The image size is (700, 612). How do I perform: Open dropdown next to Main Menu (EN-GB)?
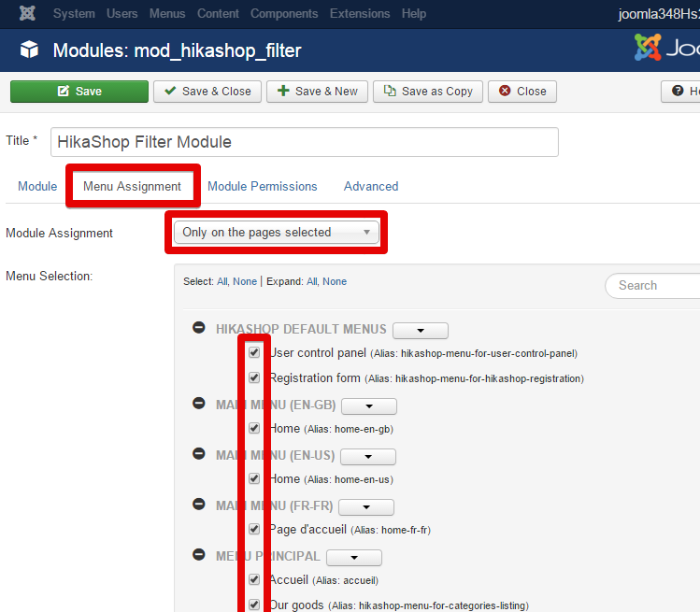[x=369, y=406]
